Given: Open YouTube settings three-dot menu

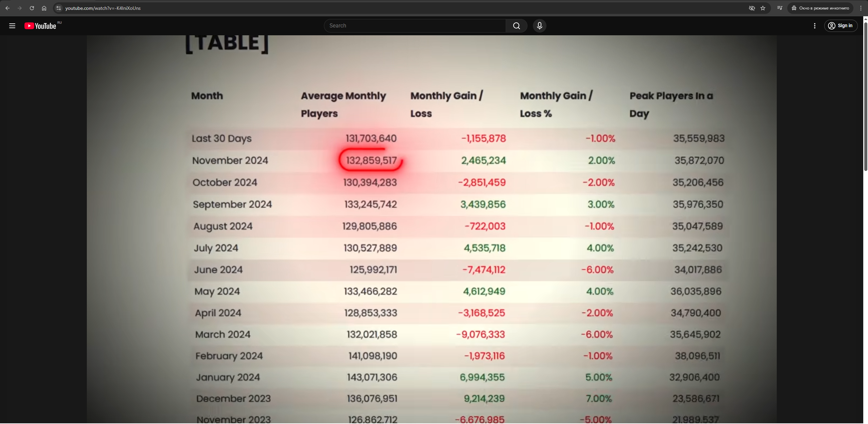Looking at the screenshot, I should pos(814,26).
